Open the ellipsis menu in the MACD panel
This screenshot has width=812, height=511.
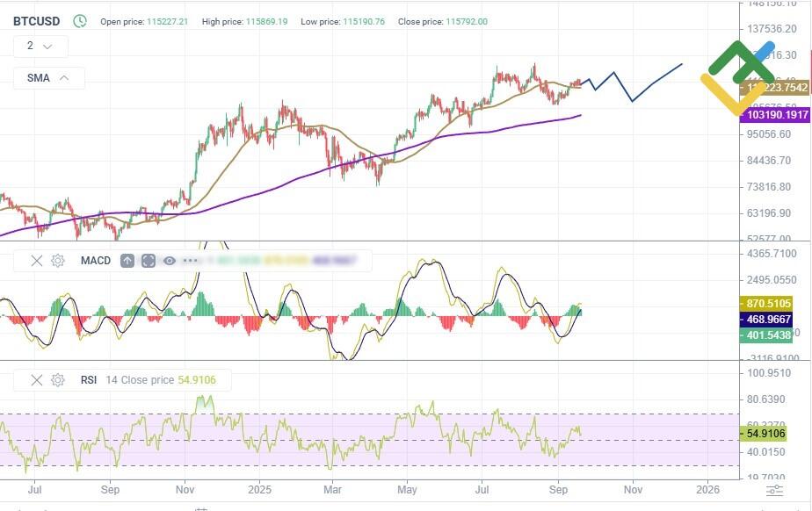190,260
